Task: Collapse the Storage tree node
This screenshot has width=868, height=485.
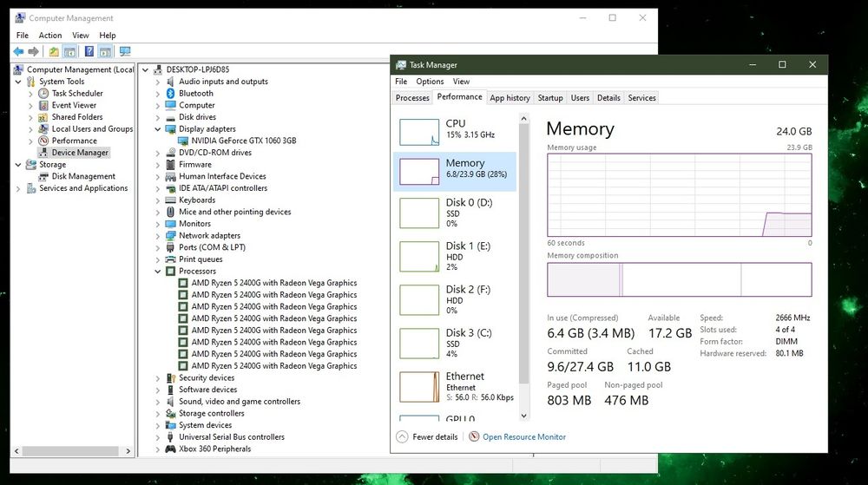Action: pos(18,165)
